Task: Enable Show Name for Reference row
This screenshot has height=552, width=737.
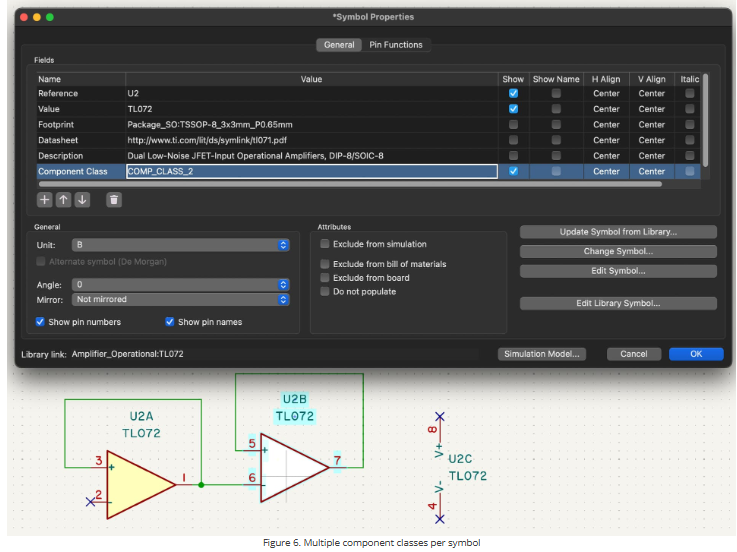Action: pyautogui.click(x=556, y=93)
